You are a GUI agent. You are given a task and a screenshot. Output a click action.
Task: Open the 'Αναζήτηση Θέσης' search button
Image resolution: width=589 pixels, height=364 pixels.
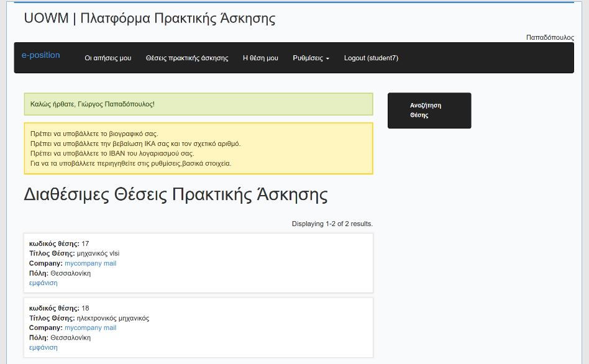(x=429, y=111)
